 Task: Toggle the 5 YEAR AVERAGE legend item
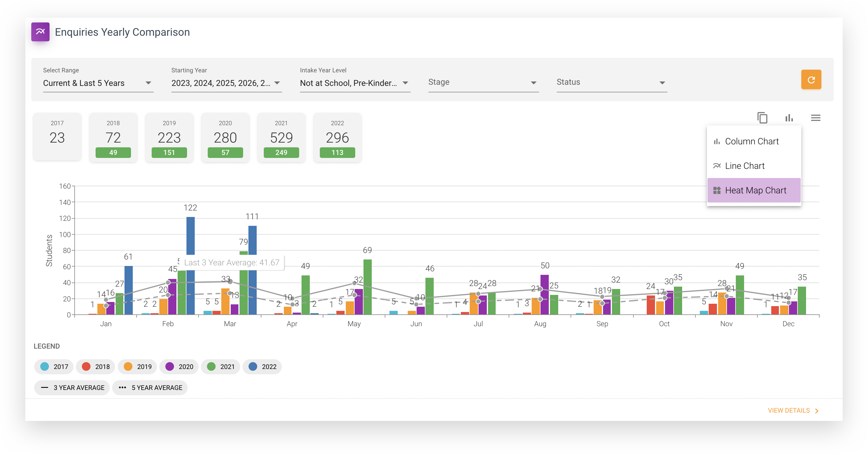[x=150, y=388]
